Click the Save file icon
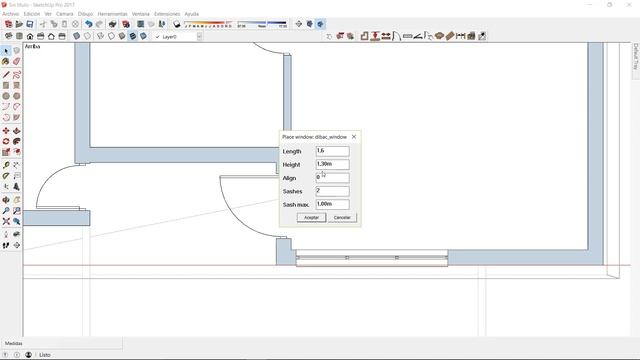640x360 pixels. 29,24
